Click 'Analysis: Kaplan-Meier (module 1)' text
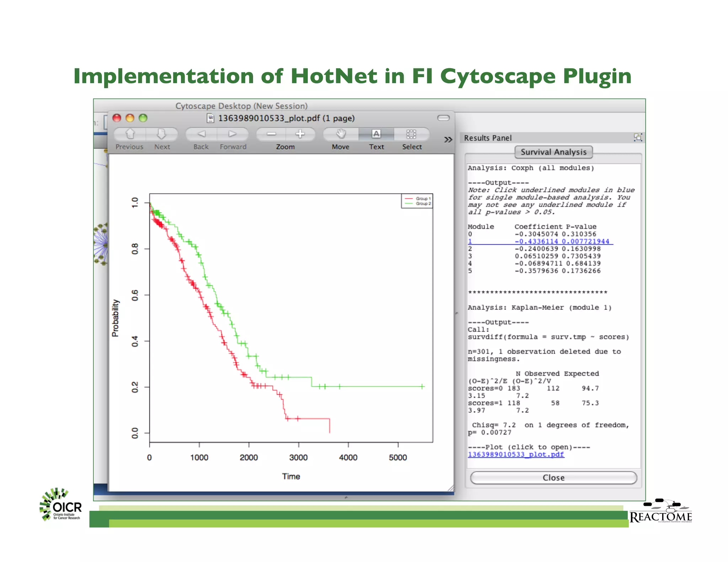This screenshot has width=728, height=562. coord(540,308)
